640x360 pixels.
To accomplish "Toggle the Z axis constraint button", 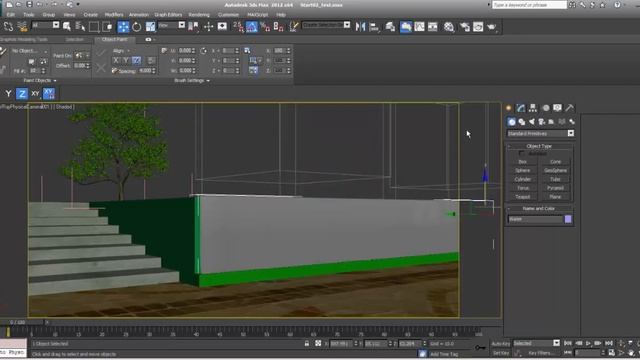I will (22, 94).
